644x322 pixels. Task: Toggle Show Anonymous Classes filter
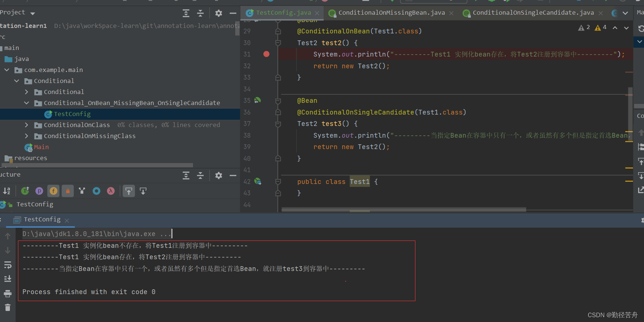(x=97, y=191)
